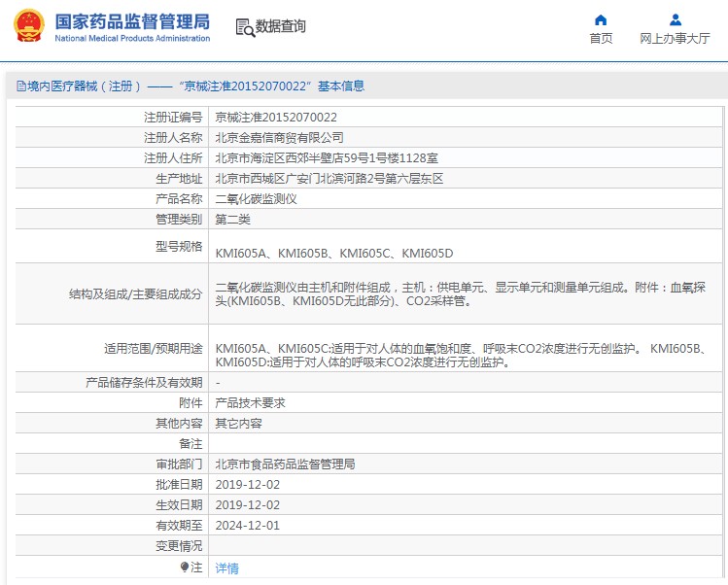Click the 变更情况 label

pyautogui.click(x=179, y=546)
